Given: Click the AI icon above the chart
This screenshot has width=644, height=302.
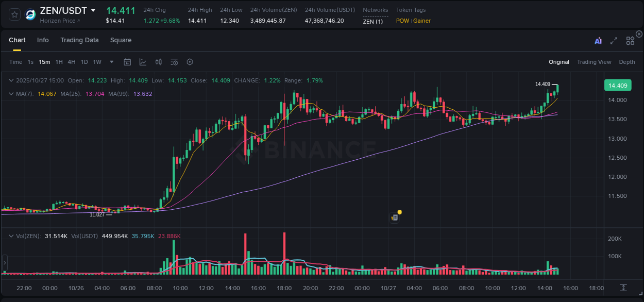Looking at the screenshot, I should (x=597, y=40).
